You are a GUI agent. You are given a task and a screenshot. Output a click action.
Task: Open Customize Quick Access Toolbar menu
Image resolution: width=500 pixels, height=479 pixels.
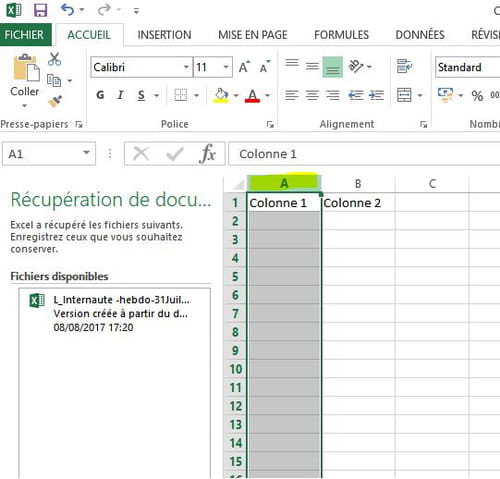136,11
